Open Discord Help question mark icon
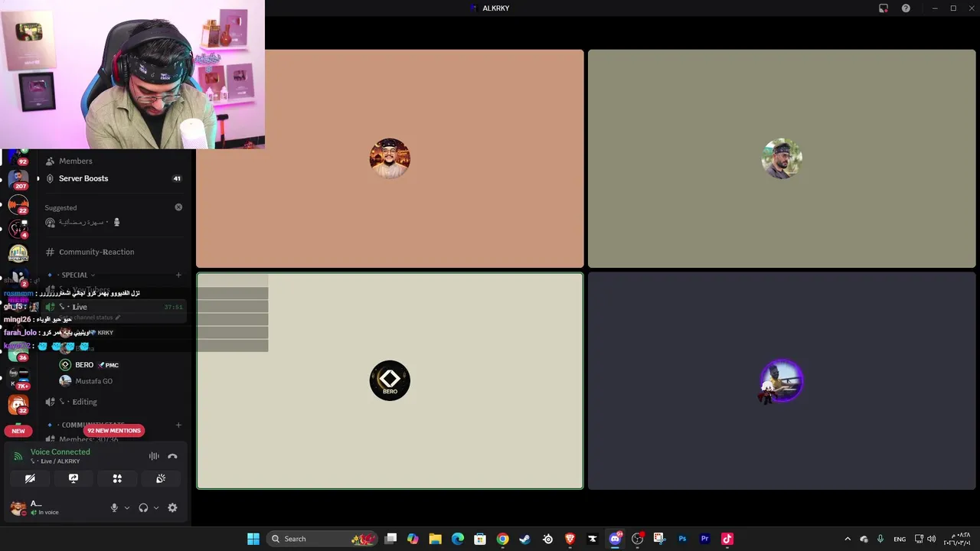 pos(906,8)
